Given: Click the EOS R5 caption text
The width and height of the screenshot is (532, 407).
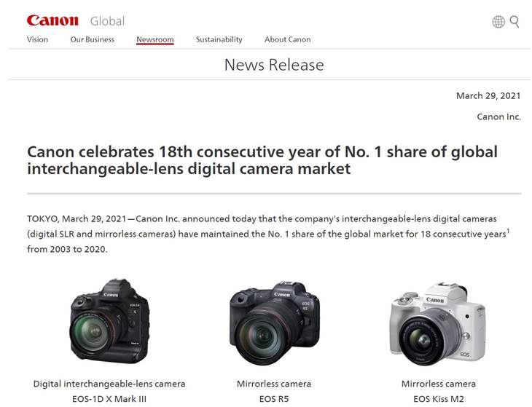Looking at the screenshot, I should (274, 399).
